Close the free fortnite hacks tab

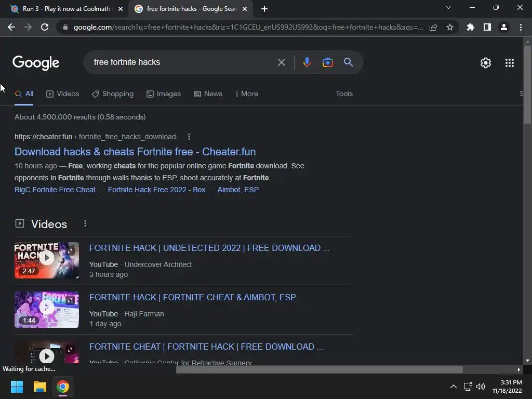click(245, 9)
